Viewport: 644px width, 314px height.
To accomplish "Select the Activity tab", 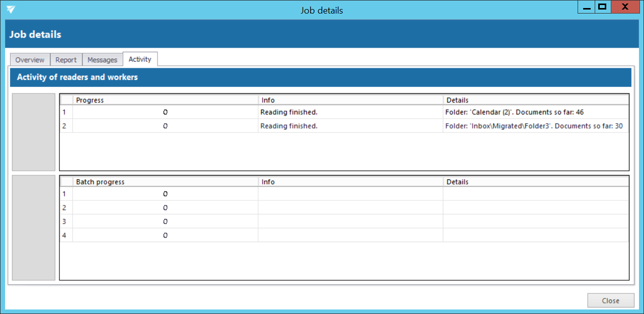I will coord(140,59).
